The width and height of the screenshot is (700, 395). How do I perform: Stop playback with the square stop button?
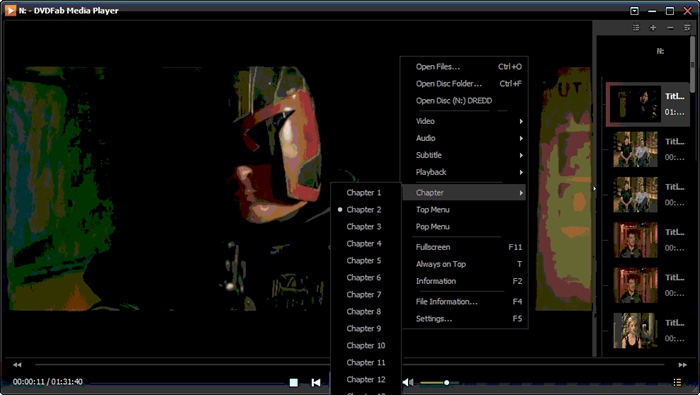(294, 383)
